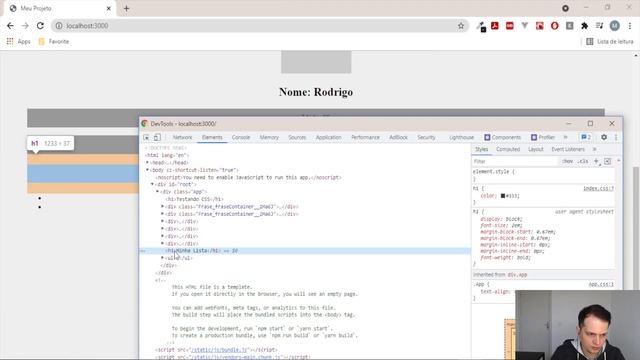Screen dimensions: 640x360
Task: Open the DevTools three-dot customize menu
Action: pyautogui.click(x=616, y=137)
